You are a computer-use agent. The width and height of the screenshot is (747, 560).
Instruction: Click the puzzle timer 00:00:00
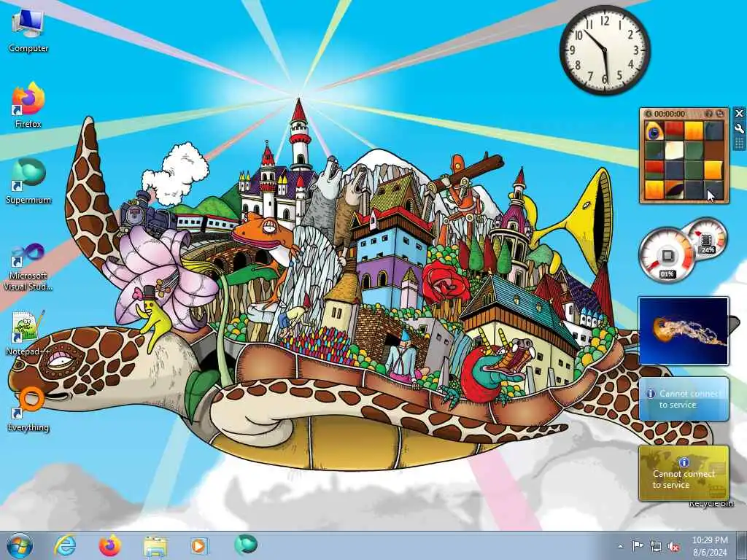pos(670,114)
